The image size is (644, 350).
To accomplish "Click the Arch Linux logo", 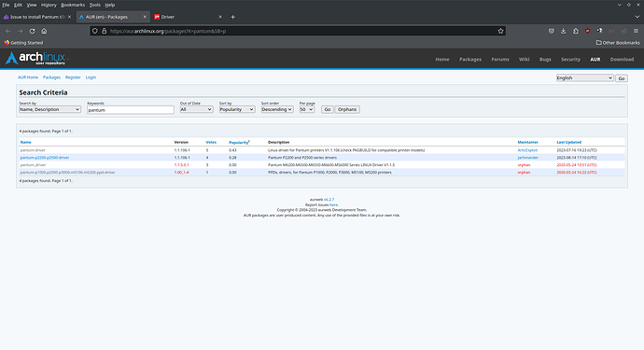I will tap(35, 58).
